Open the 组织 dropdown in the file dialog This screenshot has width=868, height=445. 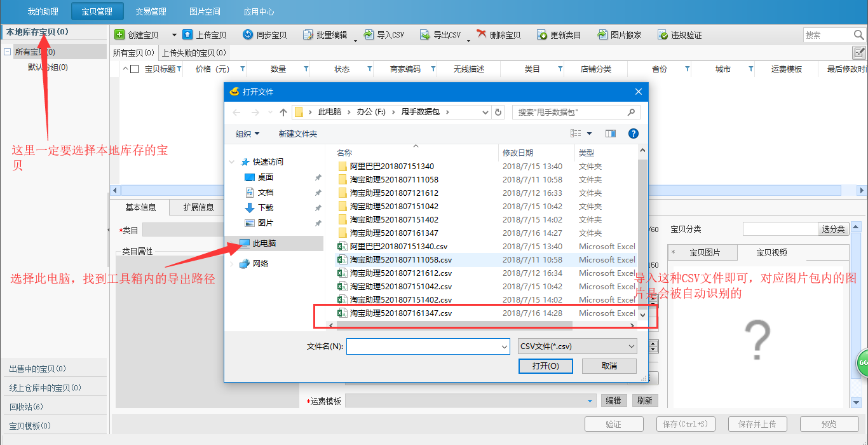247,133
